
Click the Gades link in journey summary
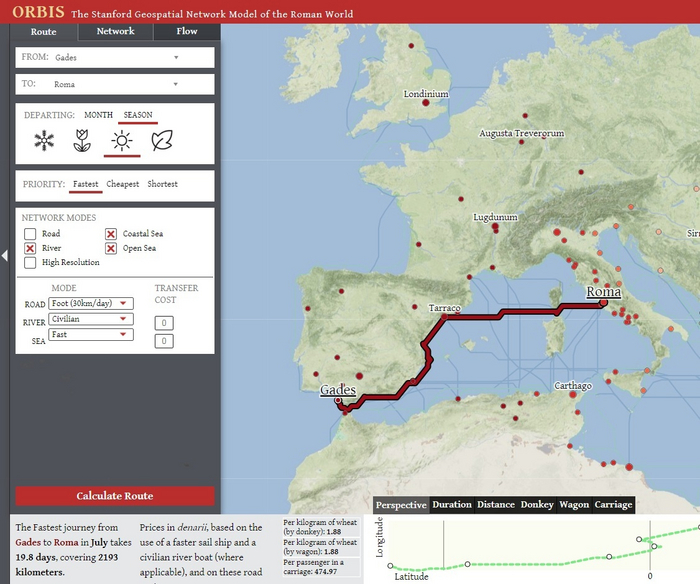point(28,542)
